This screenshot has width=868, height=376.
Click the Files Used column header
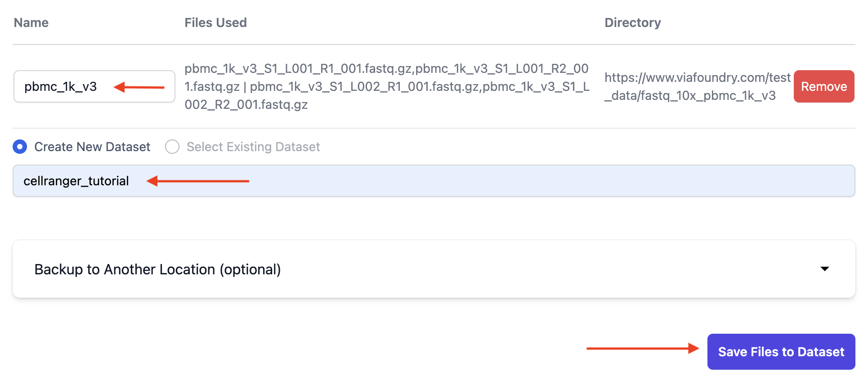[215, 22]
